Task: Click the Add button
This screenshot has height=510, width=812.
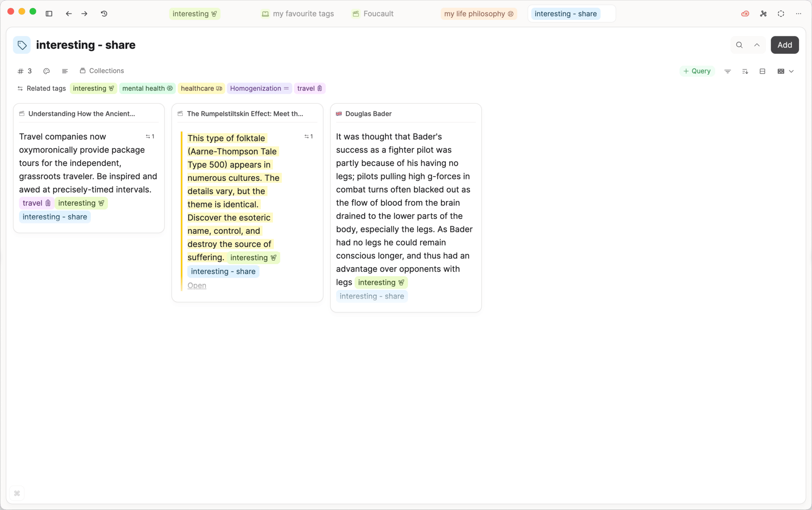Action: 784,45
